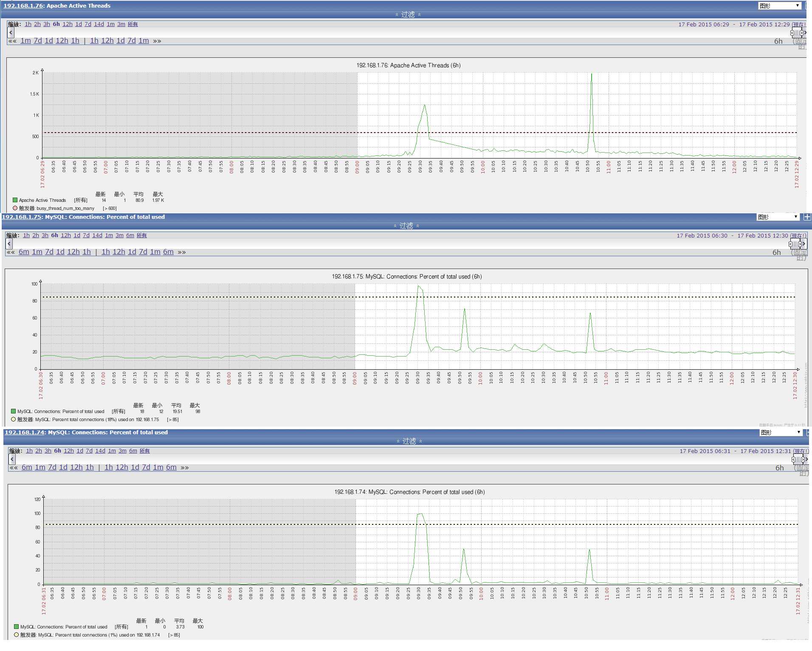Viewport: 812px width, 651px height.
Task: Open host link 192.168.1.75 in header
Action: (22, 217)
